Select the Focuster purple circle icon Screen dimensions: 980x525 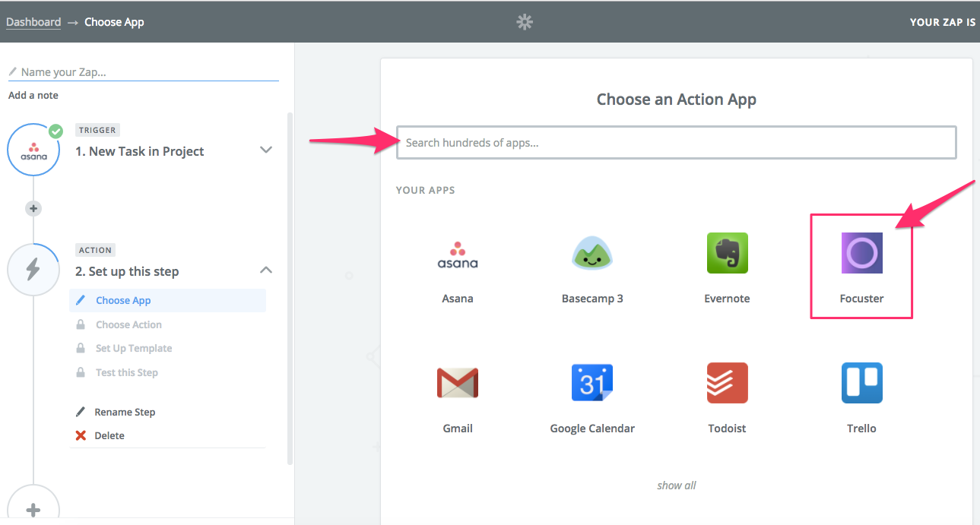861,253
